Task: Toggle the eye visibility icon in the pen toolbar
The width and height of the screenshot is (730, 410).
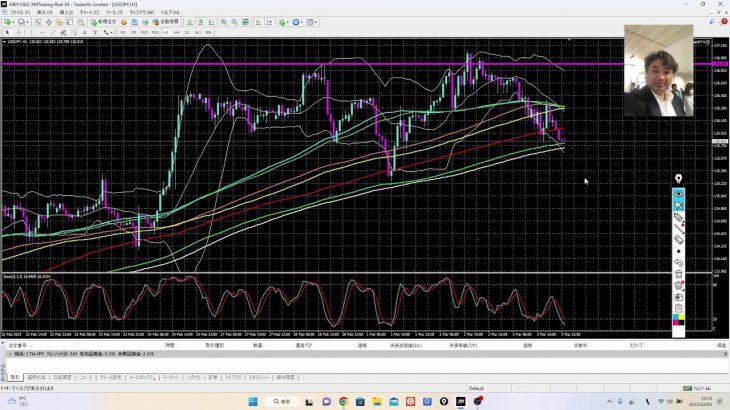Action: 679,194
